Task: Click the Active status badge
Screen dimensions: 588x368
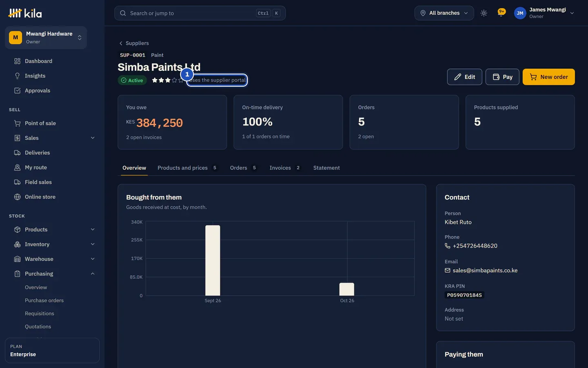Action: pos(132,80)
